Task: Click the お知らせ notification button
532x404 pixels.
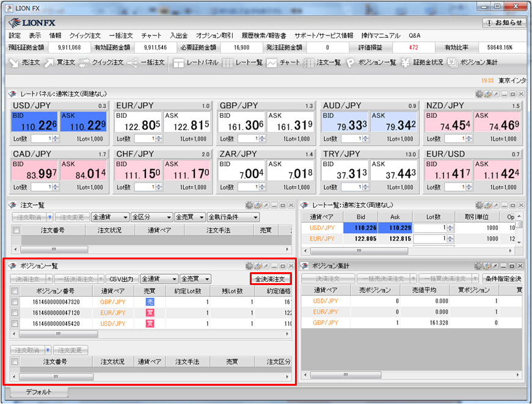Action: tap(504, 23)
